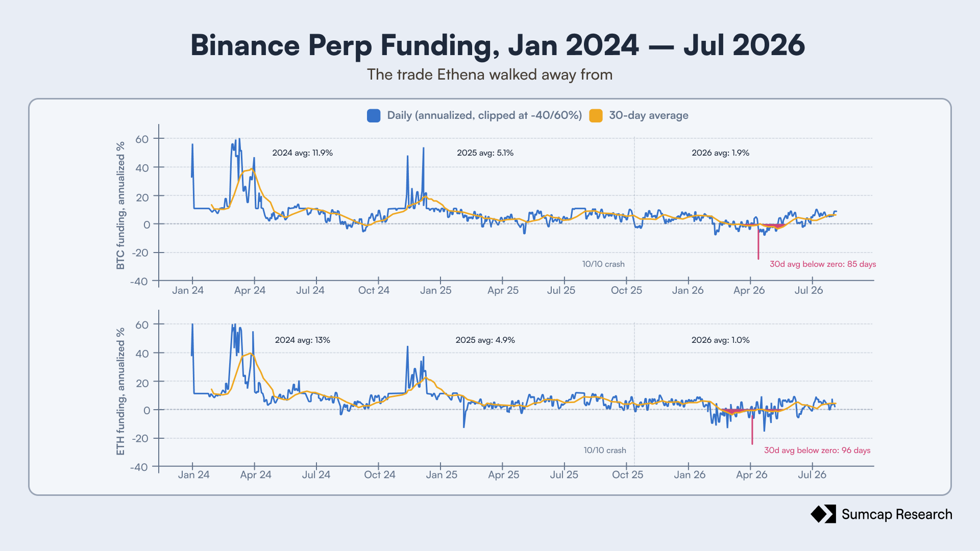Screen dimensions: 980x551
Task: Click the orange 30-day average legend swatch
Action: 596,116
